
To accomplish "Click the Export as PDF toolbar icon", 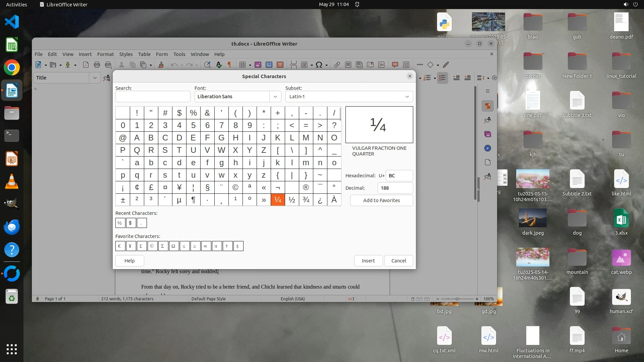I will coord(86,65).
